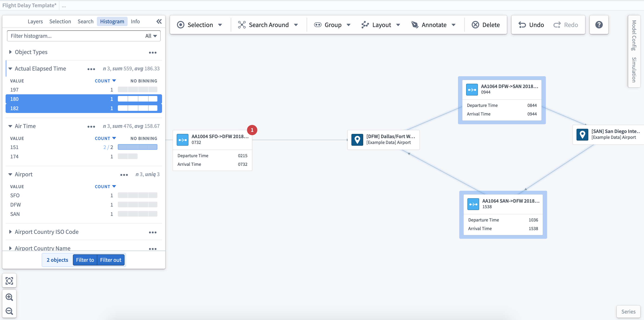Open Airport Country ISO Code options ellipsis
Viewport: 644px width, 320px height.
click(x=153, y=232)
